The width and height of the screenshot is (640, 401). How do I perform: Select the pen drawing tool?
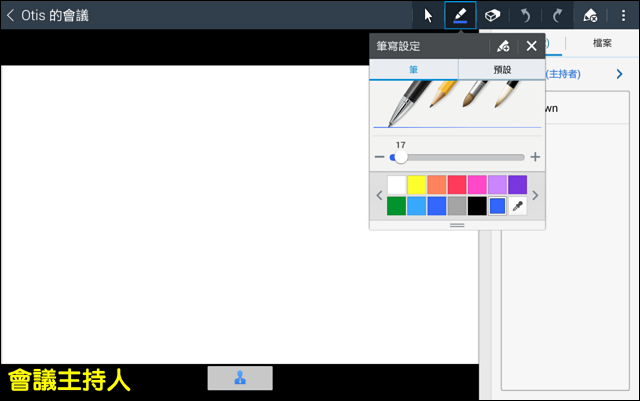tap(460, 16)
